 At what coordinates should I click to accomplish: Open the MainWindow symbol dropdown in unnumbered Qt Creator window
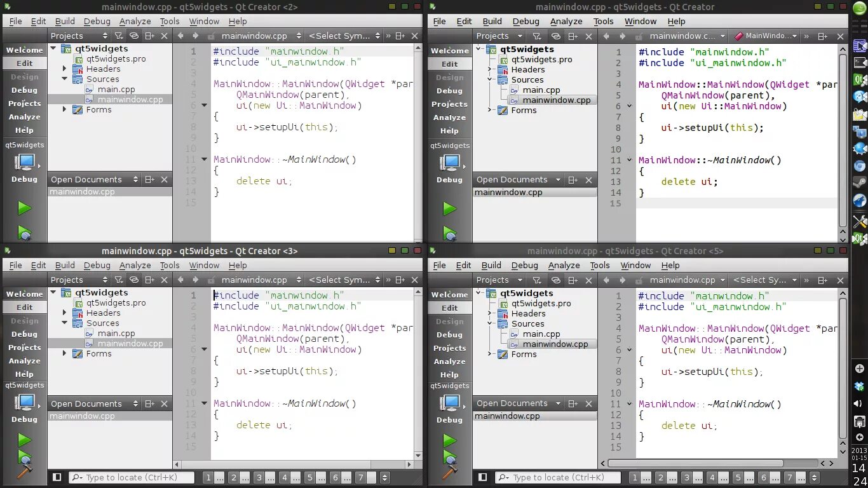click(x=766, y=36)
